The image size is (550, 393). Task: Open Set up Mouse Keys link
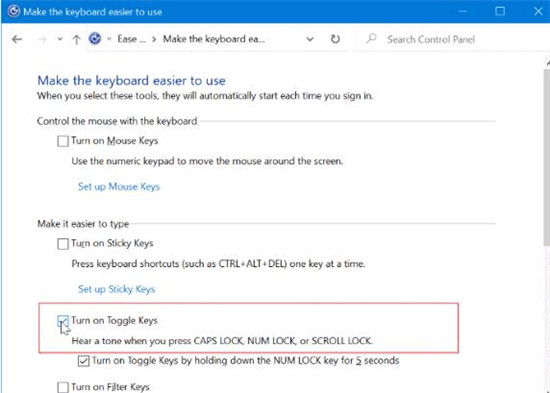[119, 187]
